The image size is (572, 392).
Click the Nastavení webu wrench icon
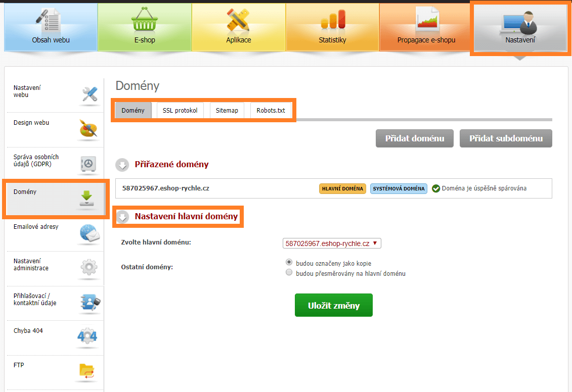tap(90, 94)
